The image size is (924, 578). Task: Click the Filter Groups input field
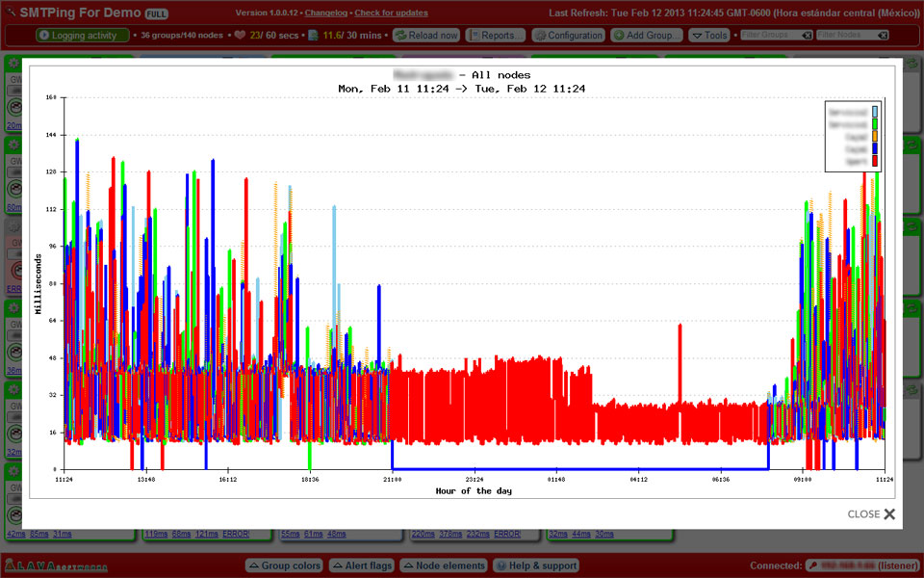[769, 36]
